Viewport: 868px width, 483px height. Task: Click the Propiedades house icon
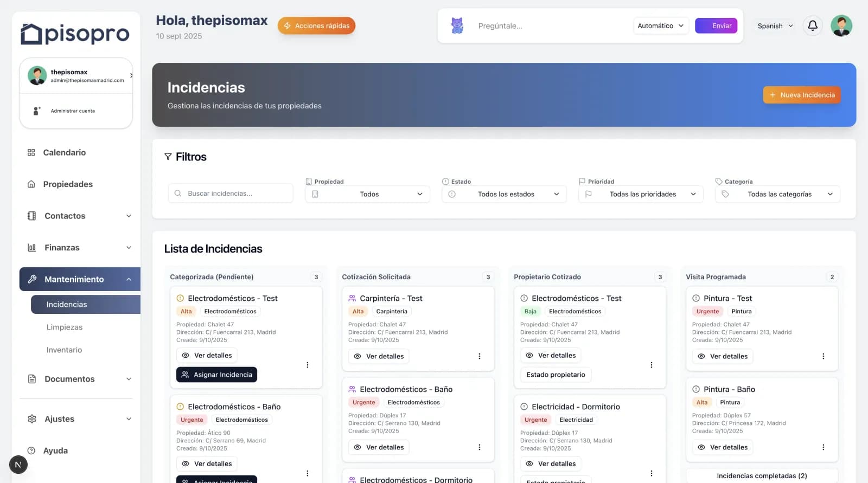[x=31, y=184]
